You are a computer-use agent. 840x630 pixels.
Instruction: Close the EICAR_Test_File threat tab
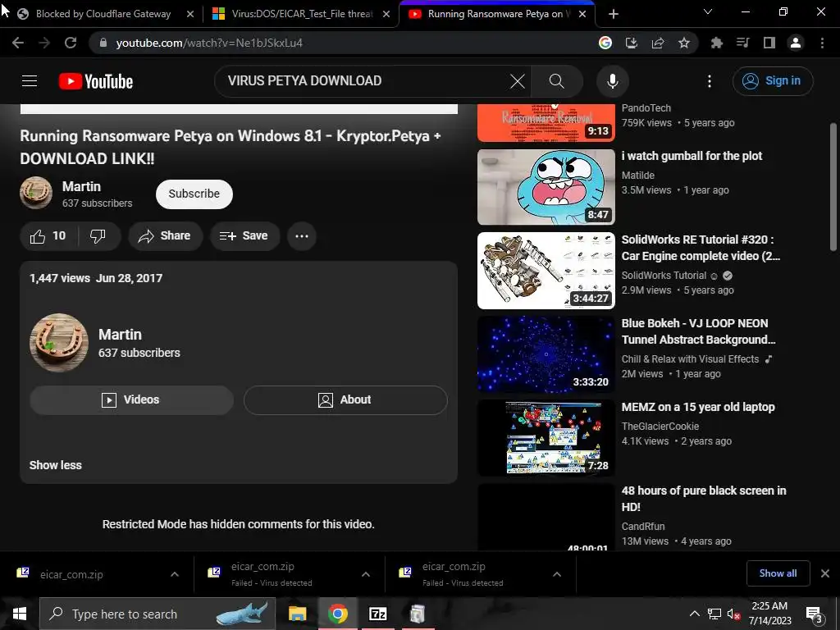point(386,14)
